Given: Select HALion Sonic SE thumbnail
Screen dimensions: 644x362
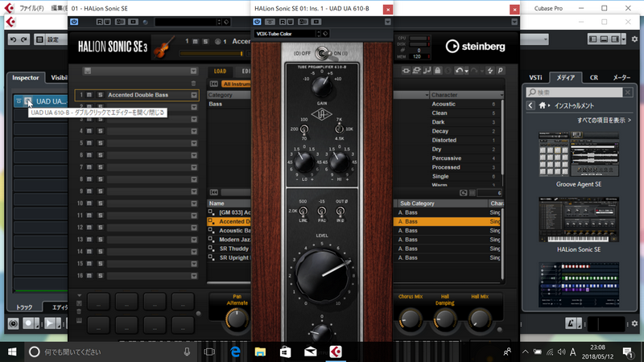Looking at the screenshot, I should [579, 220].
